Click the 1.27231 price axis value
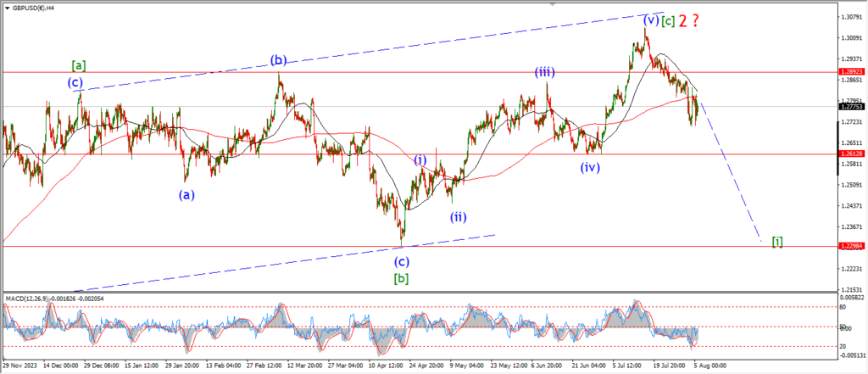This screenshot has width=868, height=374. 851,121
